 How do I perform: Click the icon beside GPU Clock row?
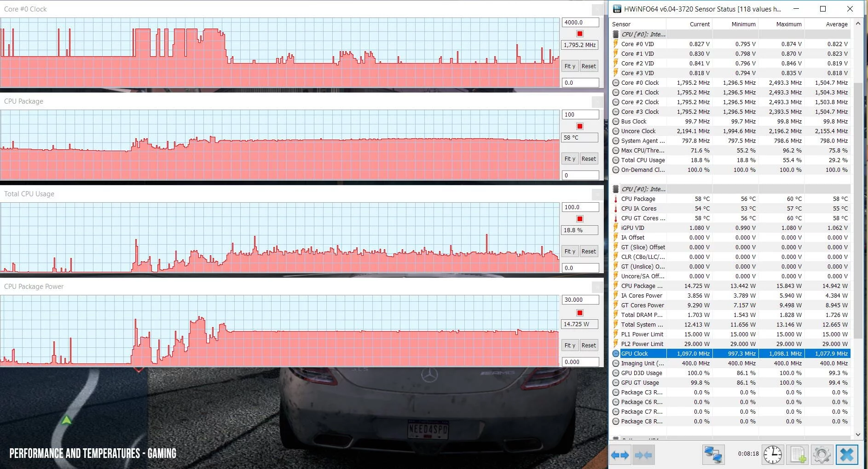(616, 353)
